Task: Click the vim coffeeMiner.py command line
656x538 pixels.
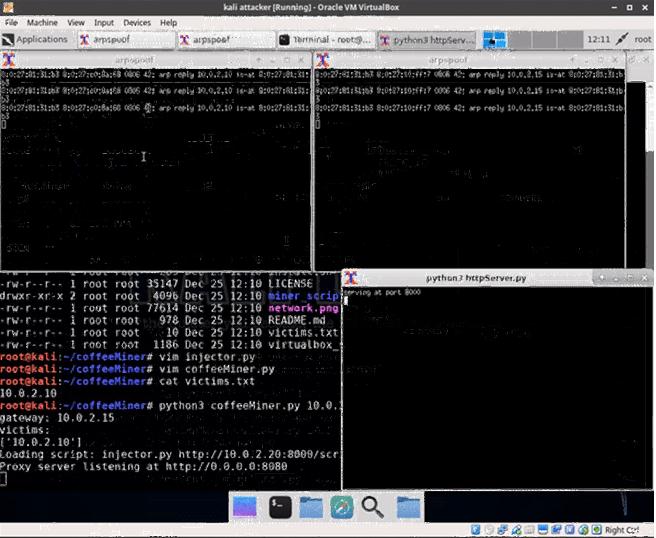Action: [138, 369]
